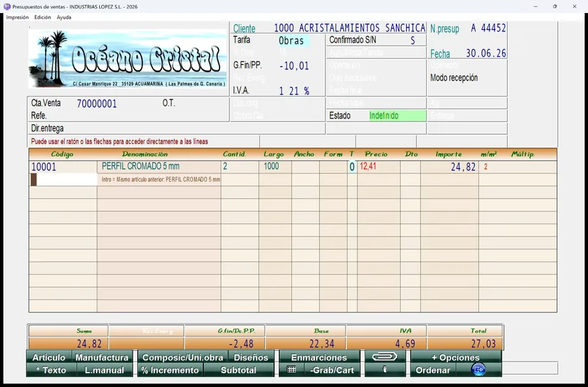
Task: Click the Fecha value 30.06.26
Action: [486, 54]
